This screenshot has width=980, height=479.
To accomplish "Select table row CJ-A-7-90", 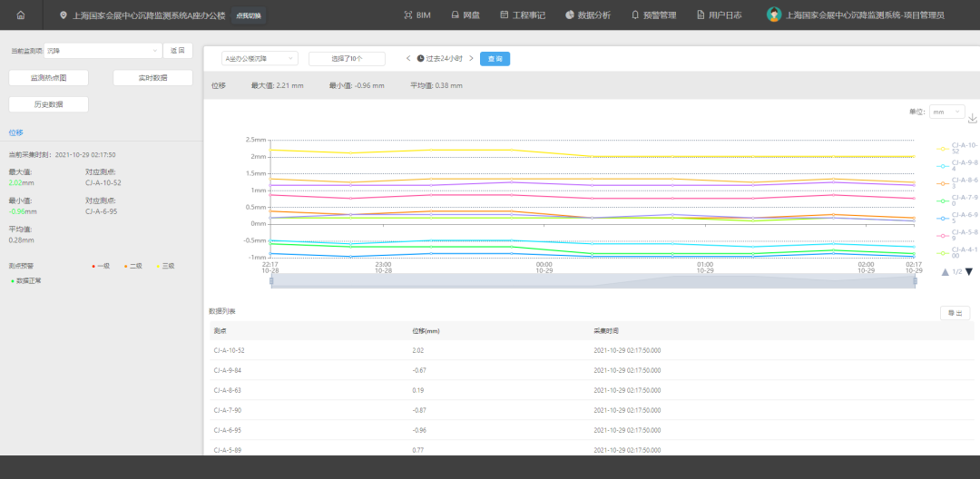I will (592, 410).
